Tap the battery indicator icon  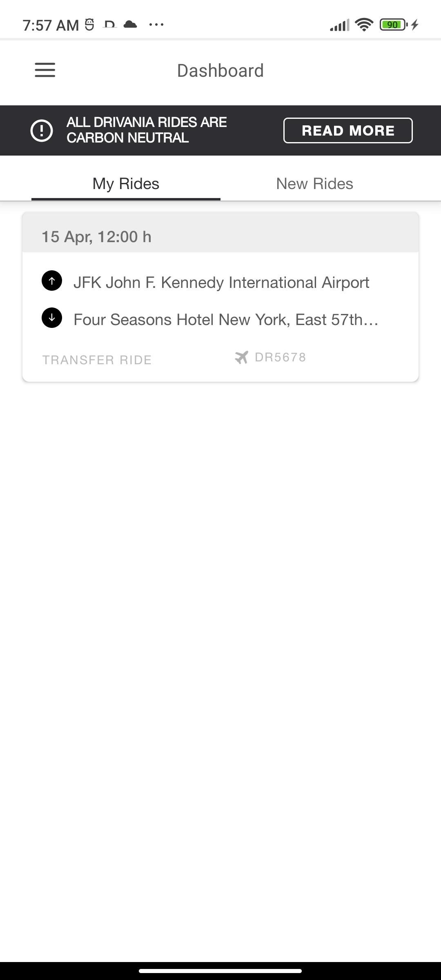click(x=394, y=25)
